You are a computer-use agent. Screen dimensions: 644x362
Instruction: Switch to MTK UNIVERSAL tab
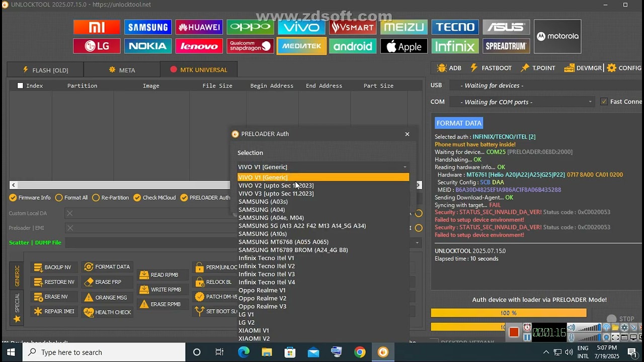coord(199,70)
